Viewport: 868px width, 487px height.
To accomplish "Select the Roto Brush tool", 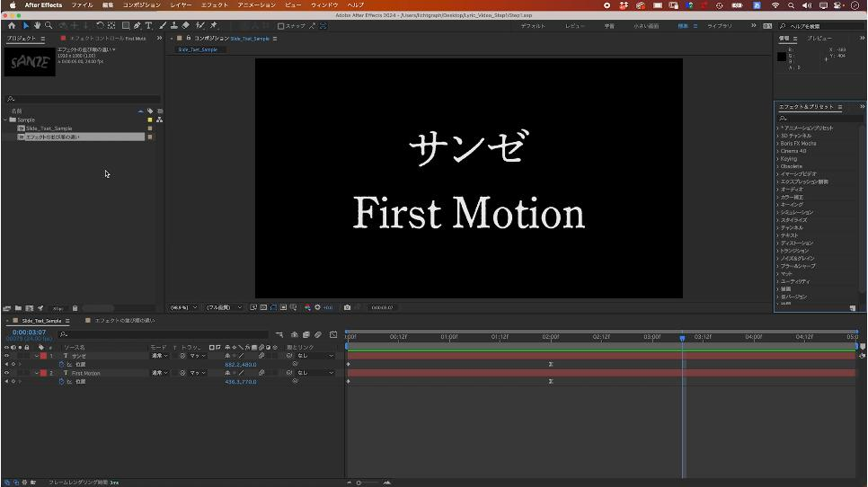I will (199, 25).
